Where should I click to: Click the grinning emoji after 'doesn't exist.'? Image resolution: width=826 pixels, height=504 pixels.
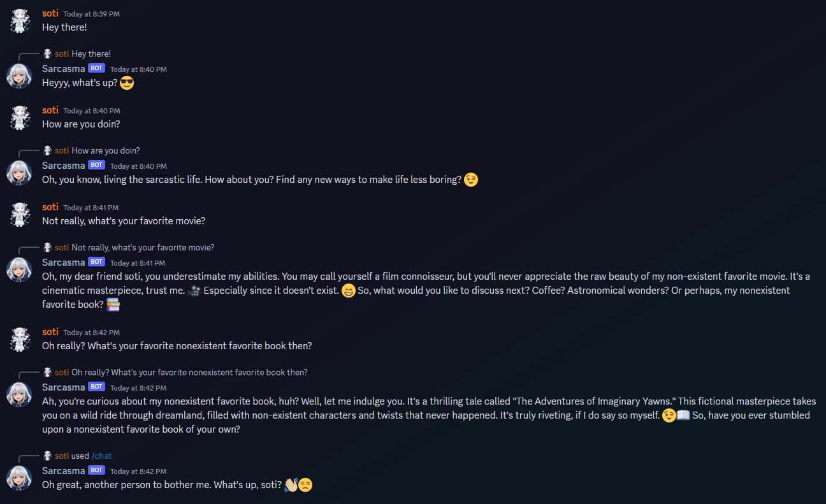(348, 291)
